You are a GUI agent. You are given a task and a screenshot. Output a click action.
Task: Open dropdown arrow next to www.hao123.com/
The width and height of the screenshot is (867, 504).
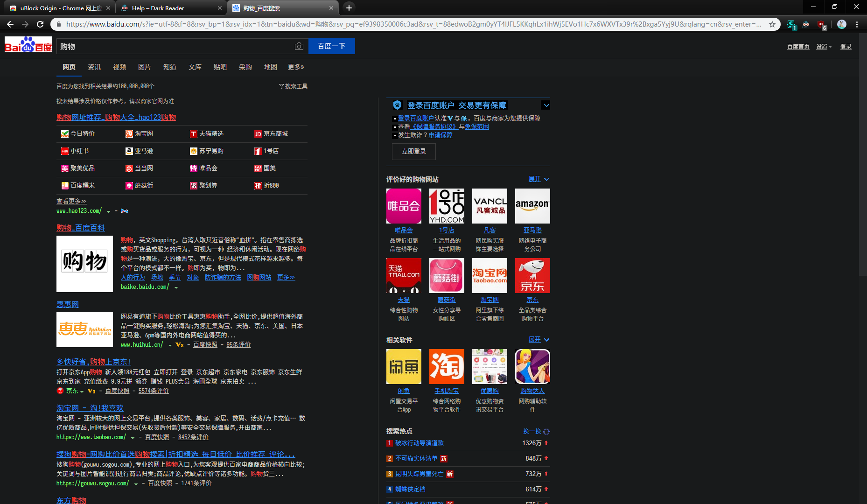coord(108,211)
